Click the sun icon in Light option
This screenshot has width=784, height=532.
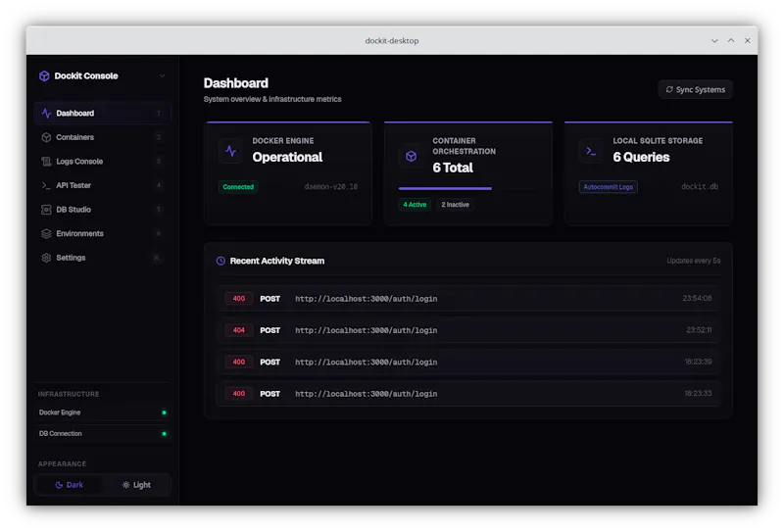point(126,485)
